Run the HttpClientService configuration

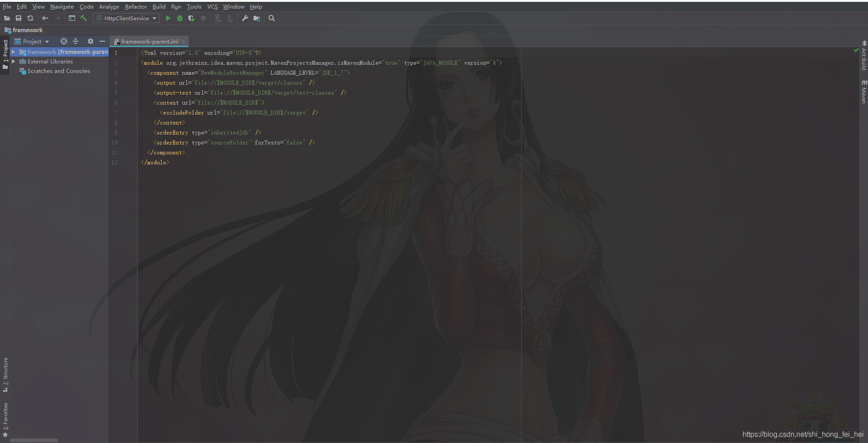pyautogui.click(x=168, y=18)
